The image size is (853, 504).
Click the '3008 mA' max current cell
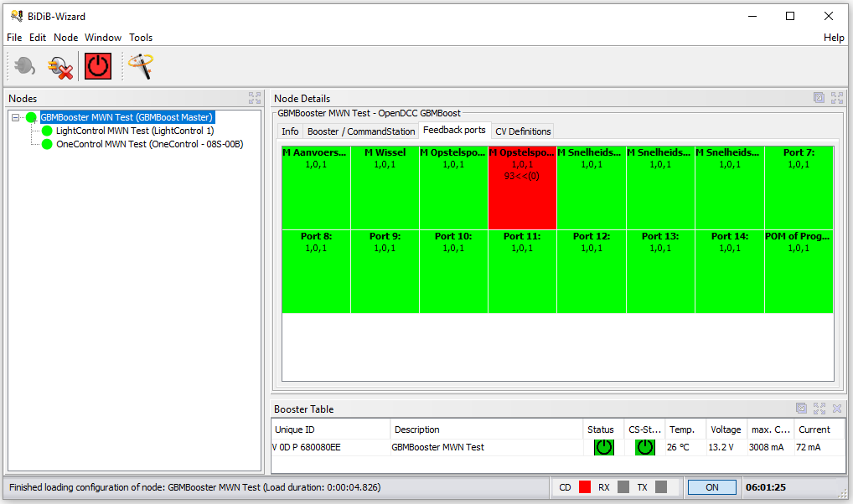[770, 447]
